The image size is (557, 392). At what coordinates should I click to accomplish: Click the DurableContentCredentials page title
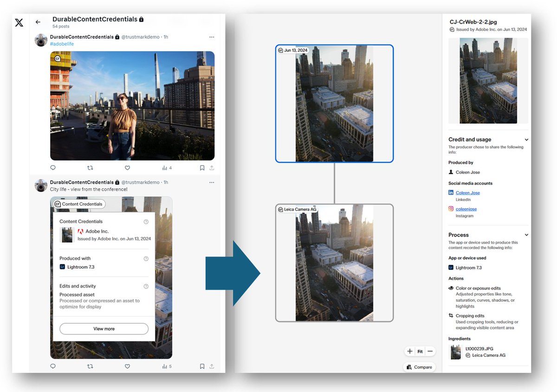95,19
